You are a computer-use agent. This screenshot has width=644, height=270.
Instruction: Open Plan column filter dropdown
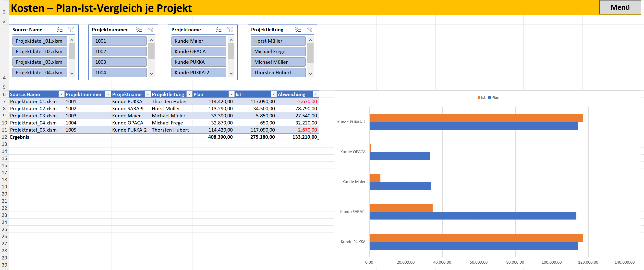pyautogui.click(x=231, y=94)
